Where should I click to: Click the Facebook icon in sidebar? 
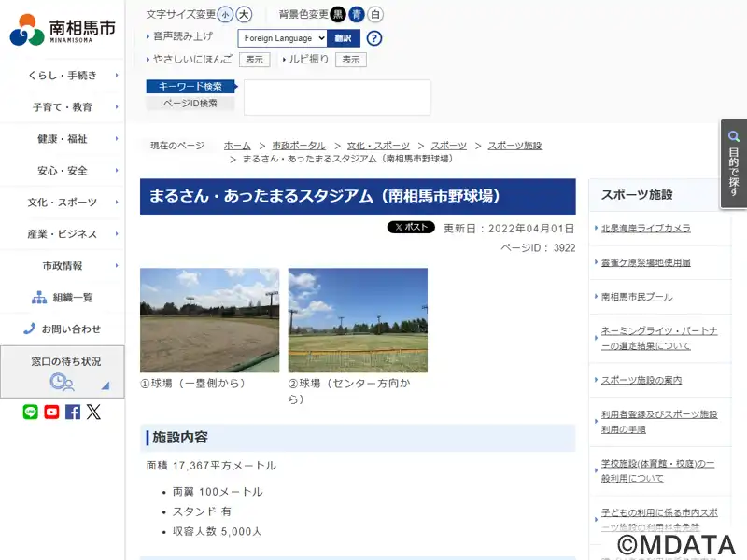point(73,412)
